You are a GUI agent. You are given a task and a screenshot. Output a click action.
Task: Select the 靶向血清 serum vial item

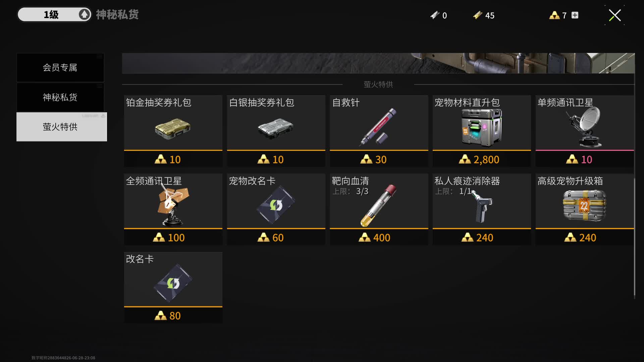(379, 205)
